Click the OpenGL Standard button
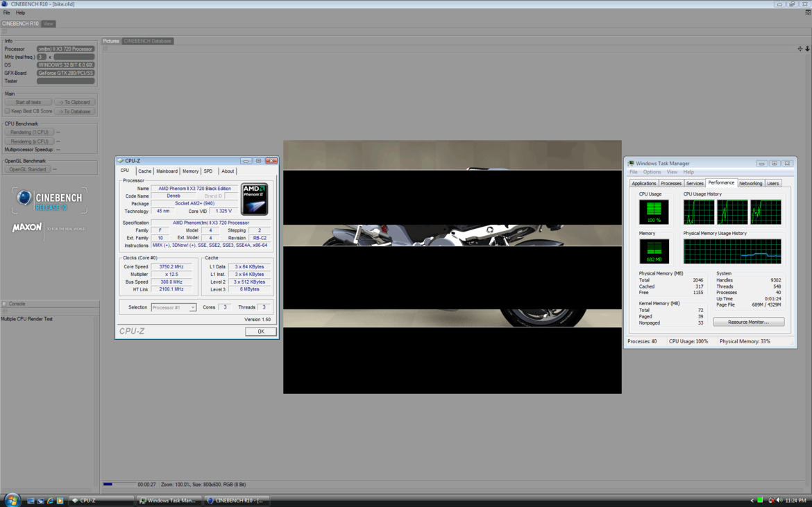 click(x=28, y=170)
